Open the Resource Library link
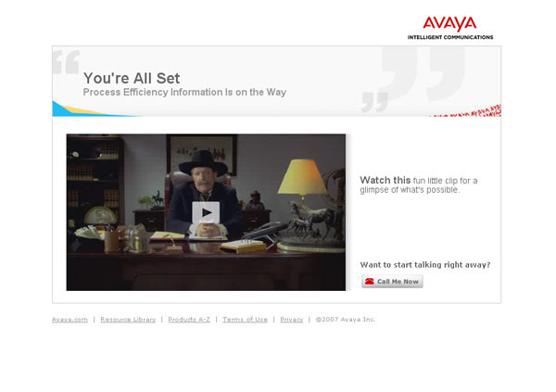Viewport: 556px width, 392px height. point(128,320)
